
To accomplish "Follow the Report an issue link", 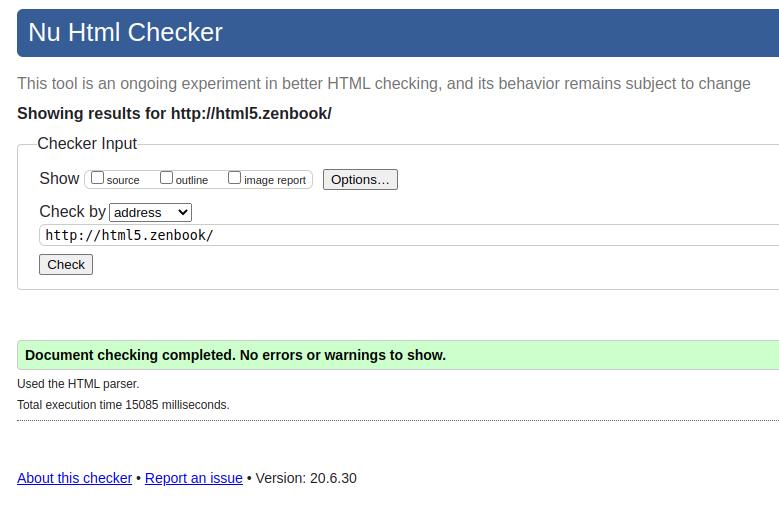I will click(194, 478).
